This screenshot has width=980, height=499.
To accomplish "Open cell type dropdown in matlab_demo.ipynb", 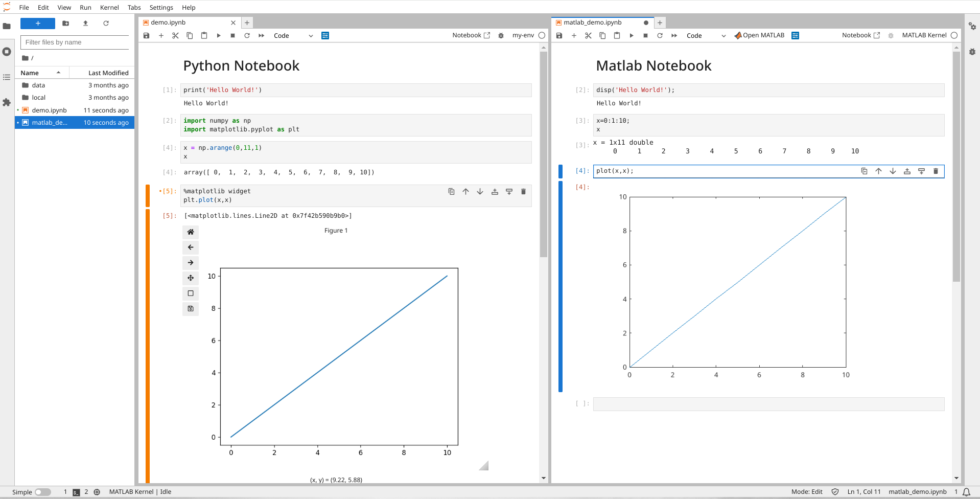I will [706, 36].
